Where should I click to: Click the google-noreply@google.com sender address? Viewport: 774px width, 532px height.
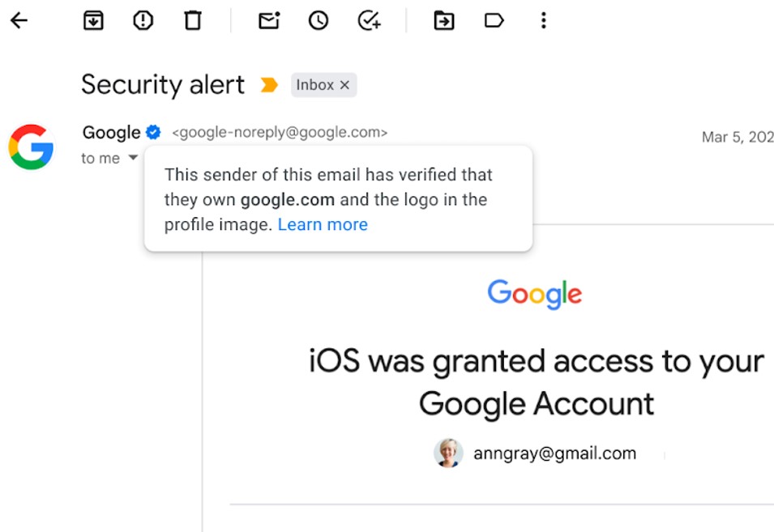point(280,133)
